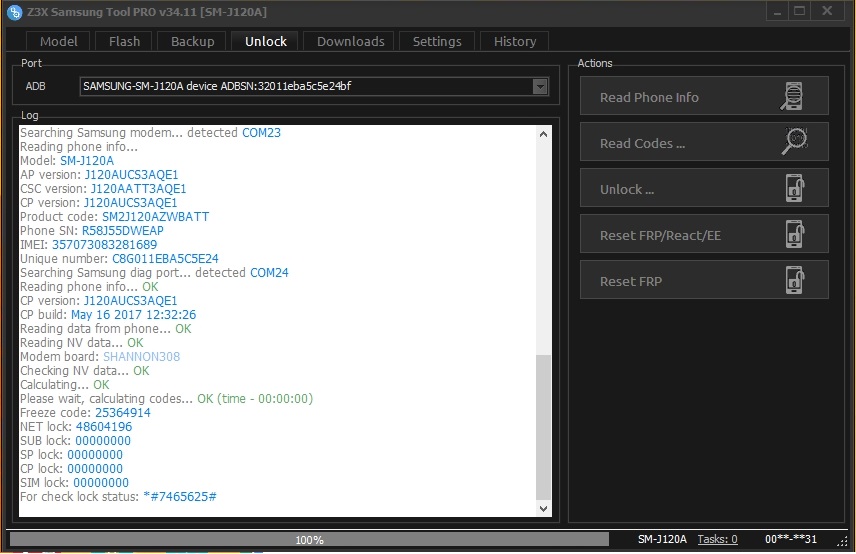856x554 pixels.
Task: Show the History tab
Action: coord(515,41)
